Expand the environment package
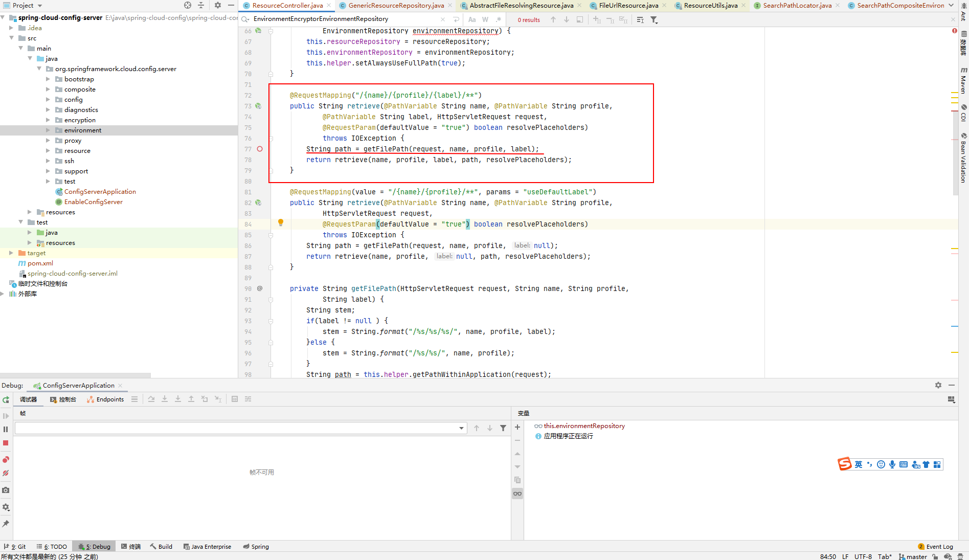 tap(48, 130)
